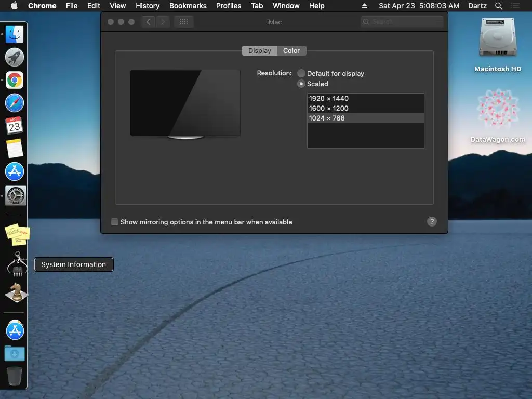Open the Trash in the Dock
This screenshot has height=399, width=532.
(14, 376)
